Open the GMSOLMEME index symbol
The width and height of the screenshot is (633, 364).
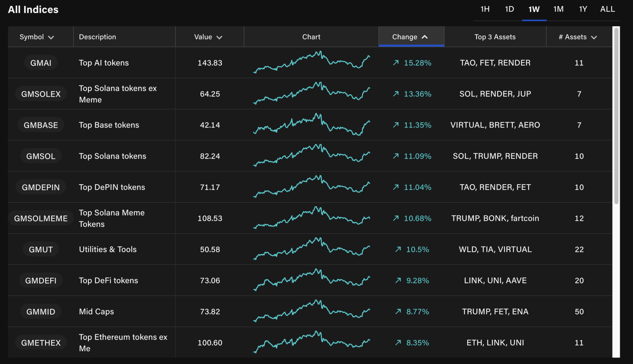pyautogui.click(x=41, y=218)
